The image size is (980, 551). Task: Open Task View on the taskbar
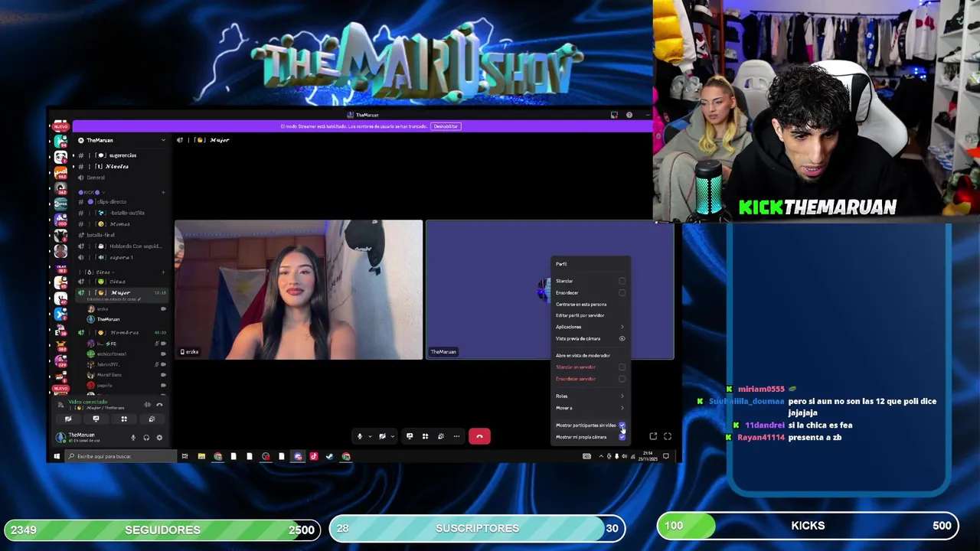click(x=185, y=456)
